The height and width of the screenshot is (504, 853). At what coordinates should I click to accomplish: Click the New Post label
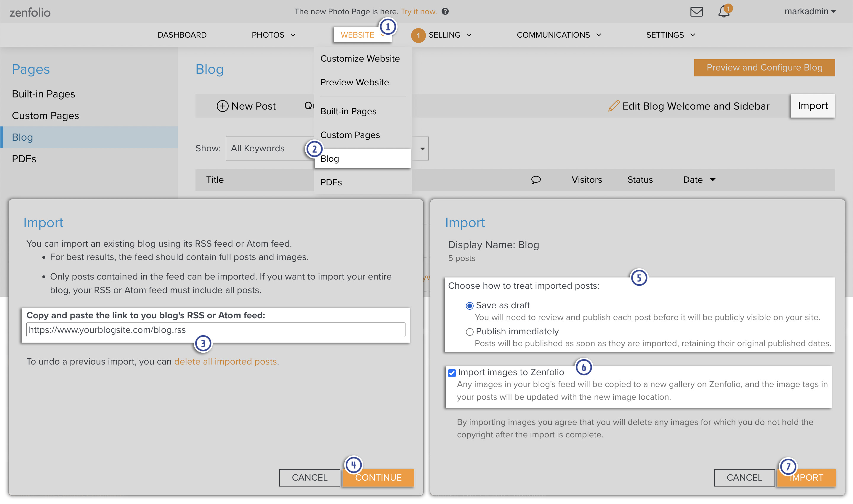(x=254, y=106)
